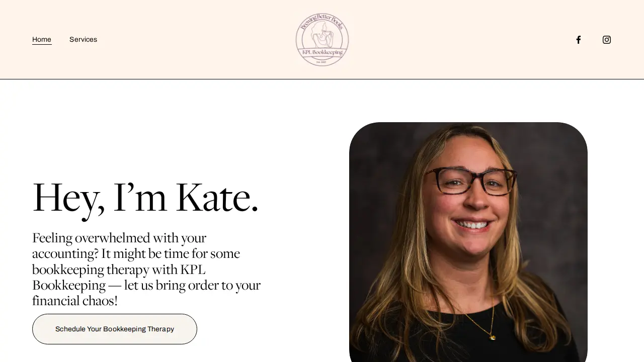Click the word "Kate." in the heading
Viewport: 644px width, 362px height.
coord(217,198)
